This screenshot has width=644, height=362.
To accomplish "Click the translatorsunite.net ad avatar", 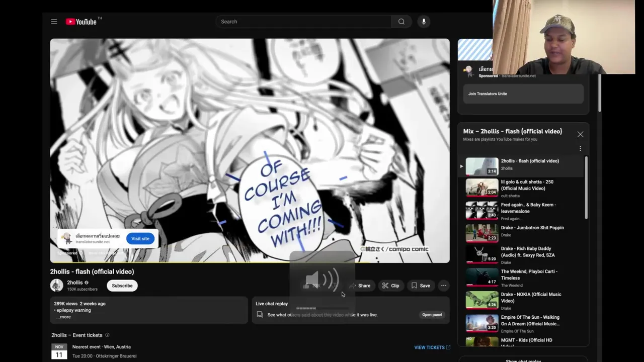I will tap(66, 238).
